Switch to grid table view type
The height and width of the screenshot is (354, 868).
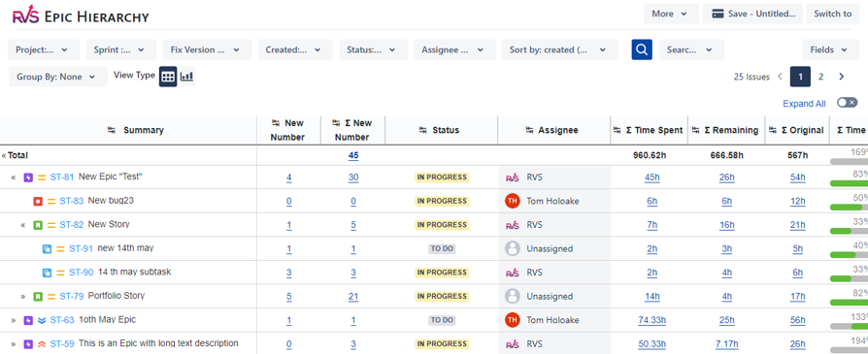(x=168, y=77)
